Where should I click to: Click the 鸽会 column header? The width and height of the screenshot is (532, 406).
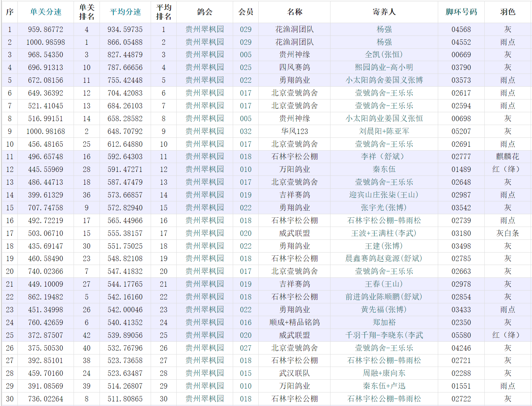[x=205, y=12]
